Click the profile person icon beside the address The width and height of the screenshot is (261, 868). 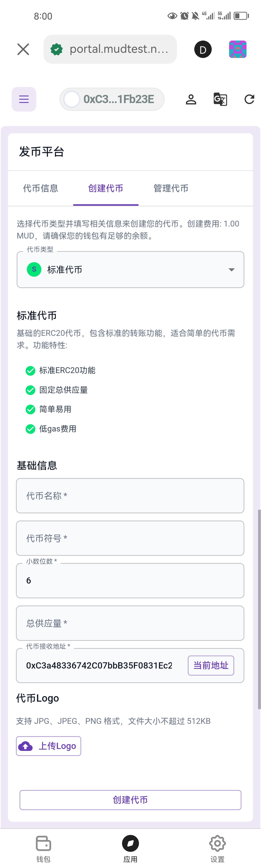[x=191, y=99]
